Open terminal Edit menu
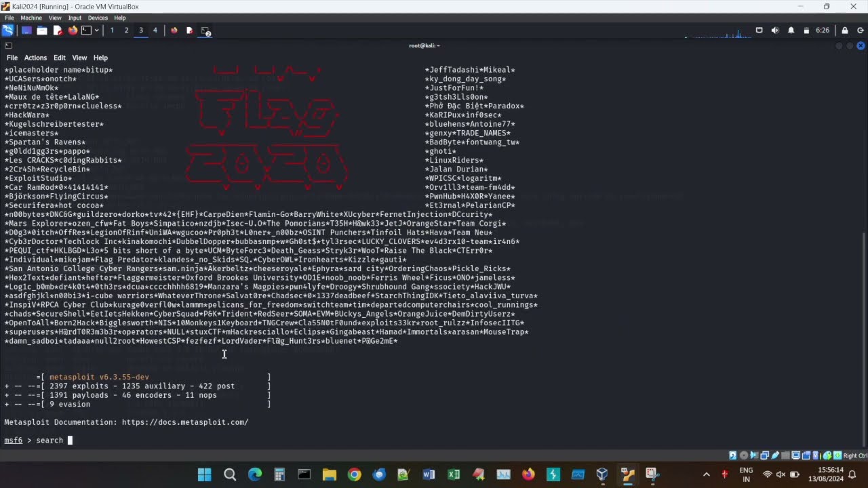Screen dimensions: 868x488 (60, 58)
